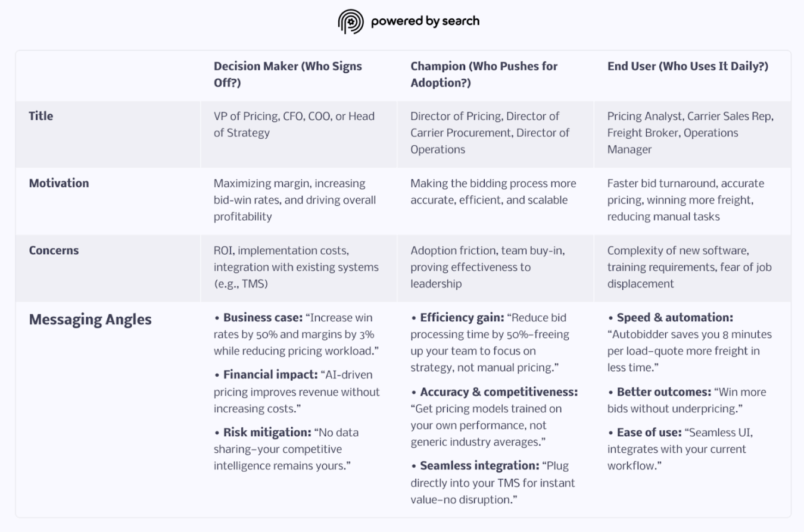Select the "Ease of use:" bullet label
Image resolution: width=804 pixels, height=532 pixels.
click(x=649, y=433)
